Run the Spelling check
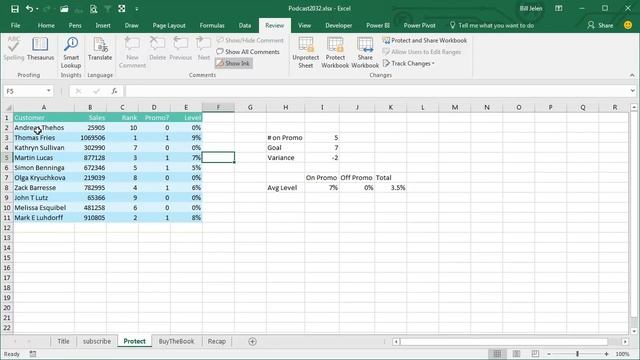The image size is (640, 360). (x=14, y=49)
